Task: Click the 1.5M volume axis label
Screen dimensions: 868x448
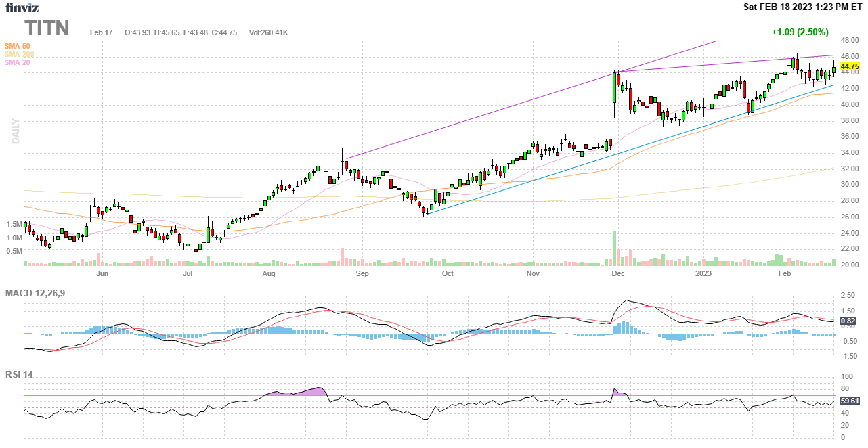Action: point(14,224)
